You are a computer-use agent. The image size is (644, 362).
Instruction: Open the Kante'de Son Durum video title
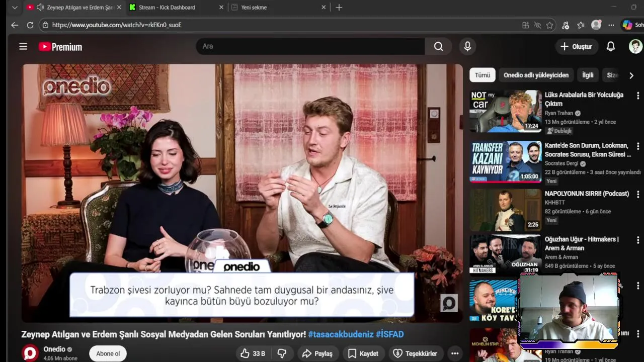[588, 150]
